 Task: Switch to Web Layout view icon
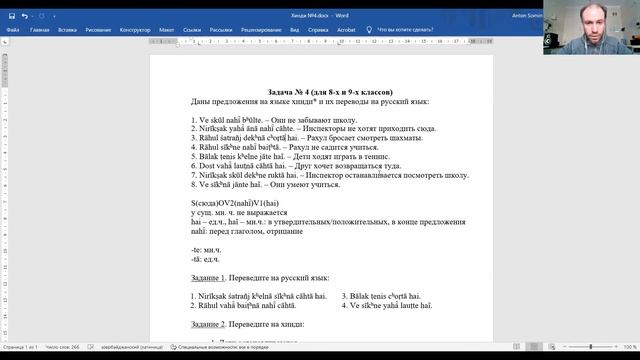(552, 347)
